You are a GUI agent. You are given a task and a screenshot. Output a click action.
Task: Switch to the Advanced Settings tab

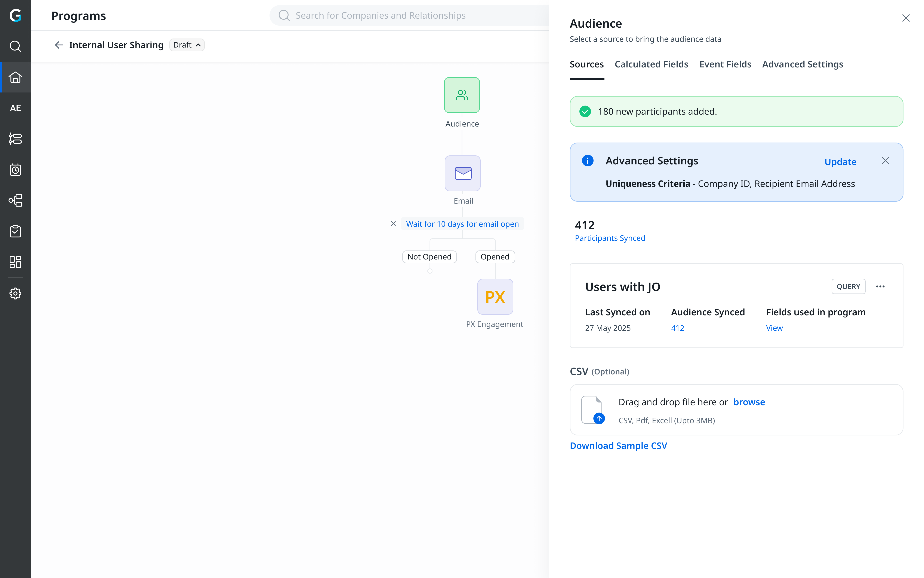pos(803,64)
